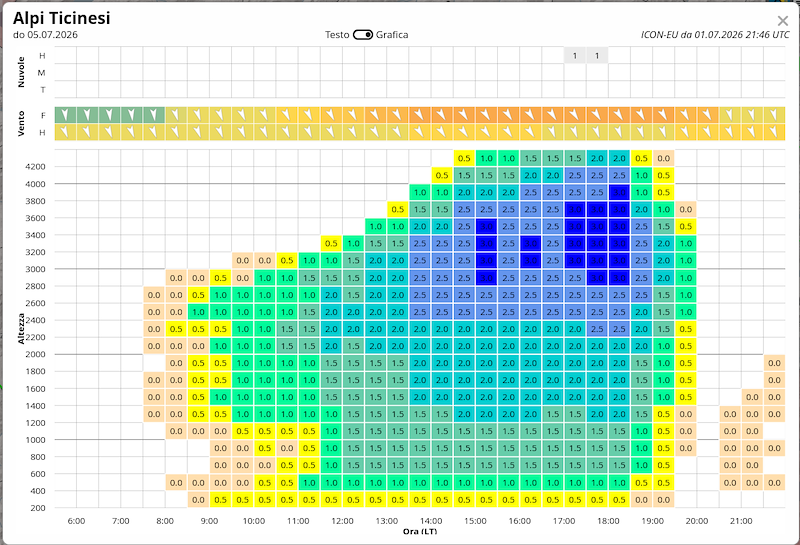Click the 0.0 cell at 8:30 in the bottom row
Image resolution: width=800 pixels, height=545 pixels.
198,500
